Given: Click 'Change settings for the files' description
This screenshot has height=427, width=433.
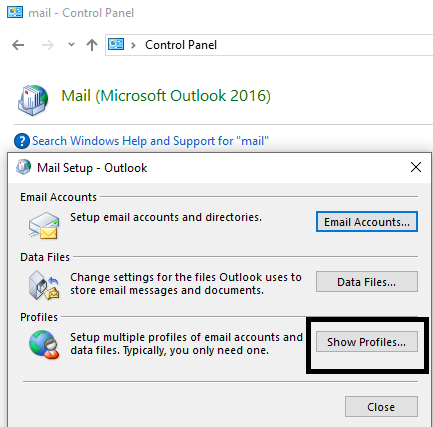Looking at the screenshot, I should (186, 284).
